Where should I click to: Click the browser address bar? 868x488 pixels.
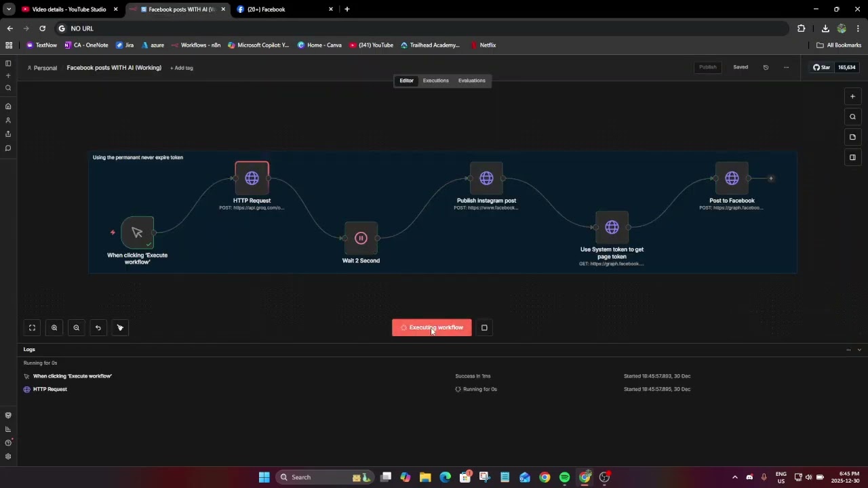[x=420, y=28]
